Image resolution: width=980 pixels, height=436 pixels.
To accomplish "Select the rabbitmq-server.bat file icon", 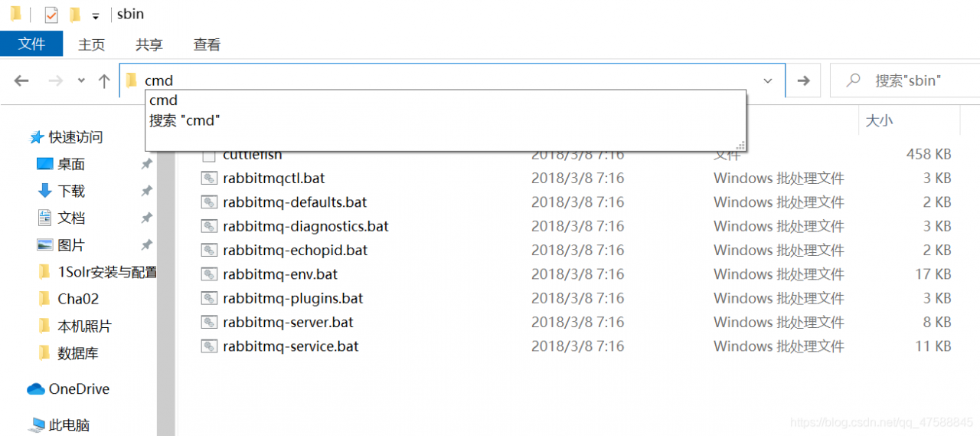I will 209,322.
